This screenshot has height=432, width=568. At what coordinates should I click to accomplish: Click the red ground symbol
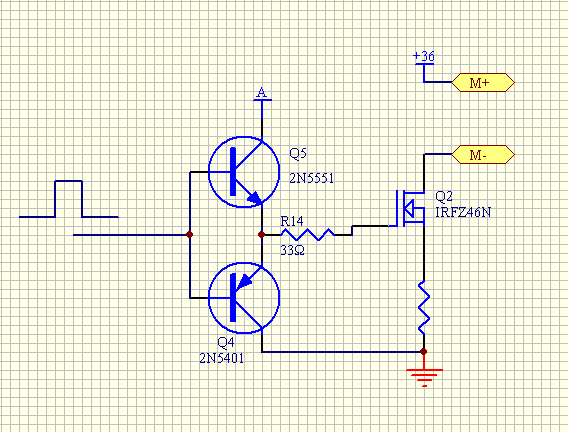click(424, 378)
